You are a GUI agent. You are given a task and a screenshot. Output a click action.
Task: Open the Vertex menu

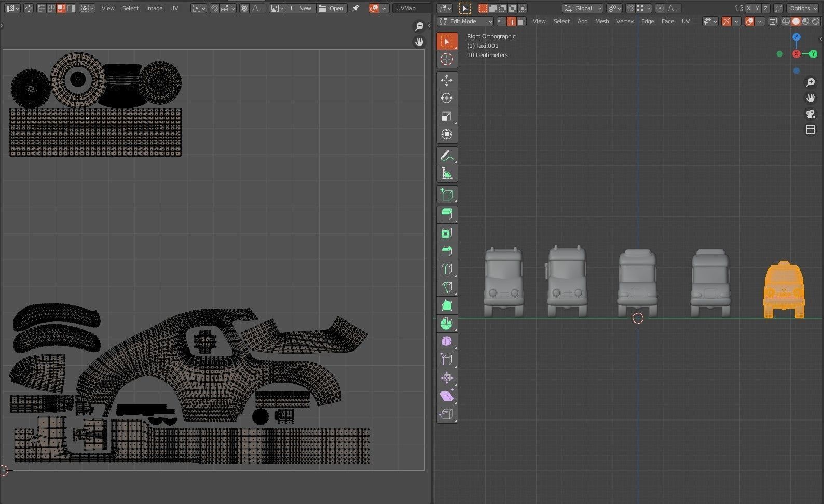coord(625,21)
